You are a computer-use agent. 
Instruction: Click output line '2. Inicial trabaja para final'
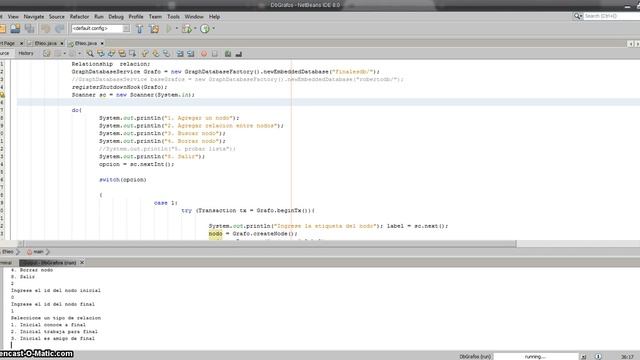coord(54,332)
